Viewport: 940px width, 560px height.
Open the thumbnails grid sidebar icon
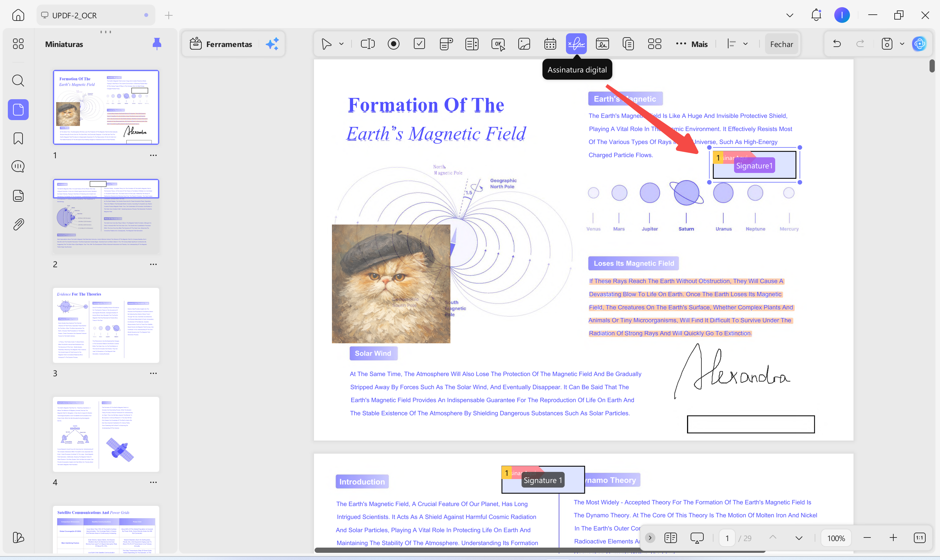point(18,44)
